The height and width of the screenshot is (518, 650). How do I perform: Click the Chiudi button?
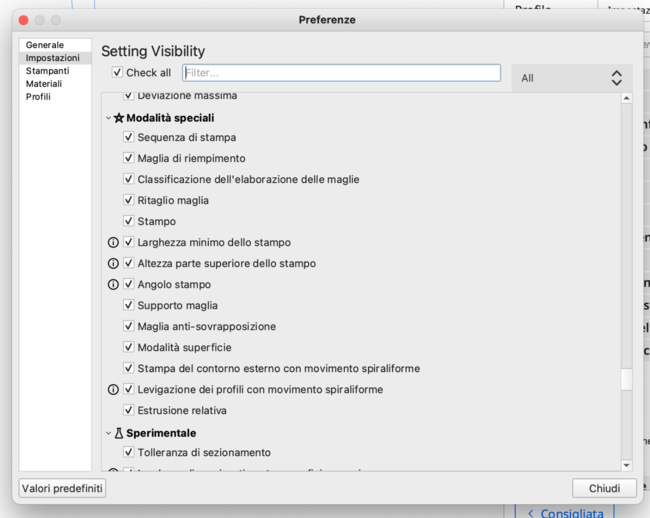pos(604,488)
